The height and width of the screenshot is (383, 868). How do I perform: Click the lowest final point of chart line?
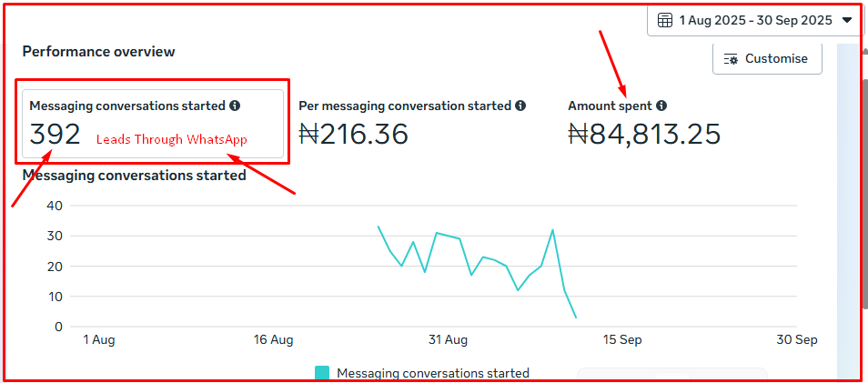point(576,317)
